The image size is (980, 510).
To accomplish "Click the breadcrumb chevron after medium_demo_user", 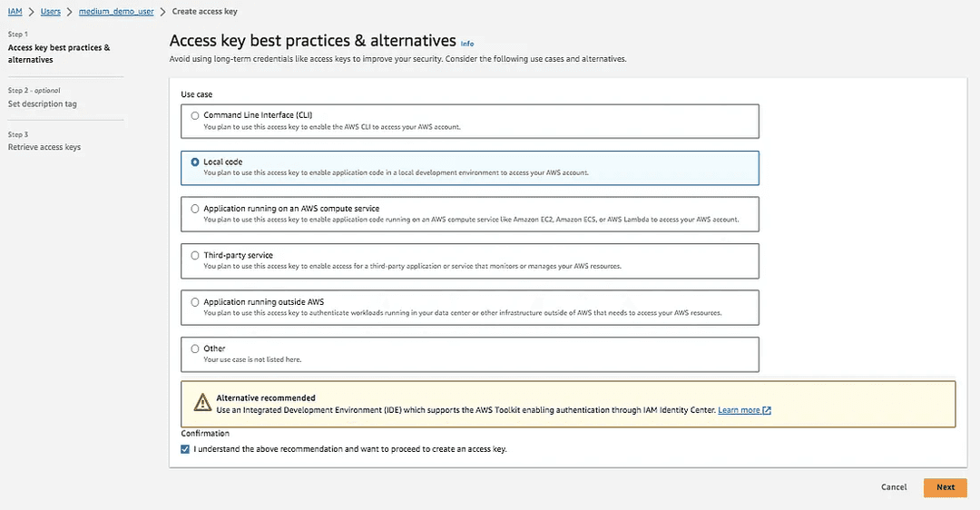I will [163, 11].
